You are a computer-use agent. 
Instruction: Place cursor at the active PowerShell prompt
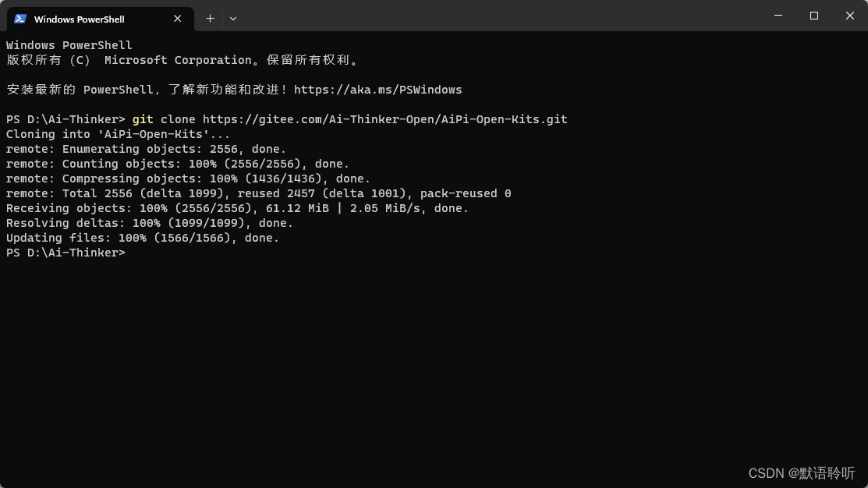(x=133, y=253)
